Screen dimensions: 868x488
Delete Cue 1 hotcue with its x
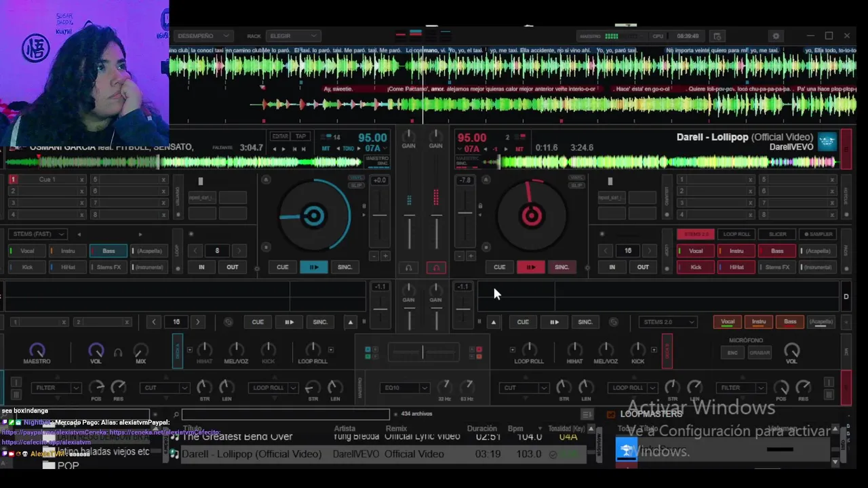pyautogui.click(x=81, y=180)
